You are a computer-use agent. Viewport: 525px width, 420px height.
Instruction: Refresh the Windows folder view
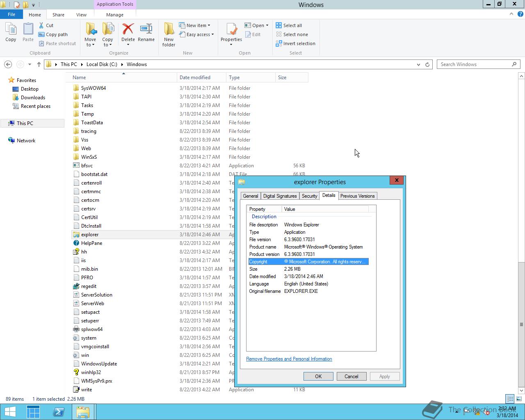click(427, 64)
